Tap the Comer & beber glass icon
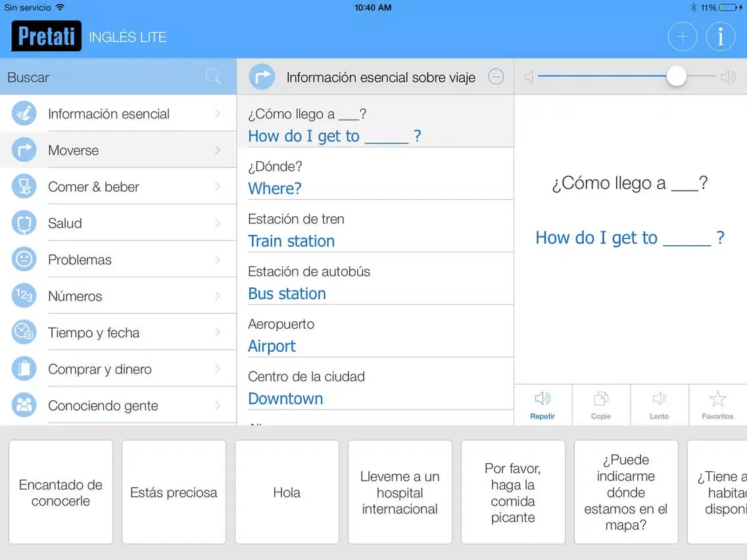This screenshot has width=747, height=560. (24, 186)
